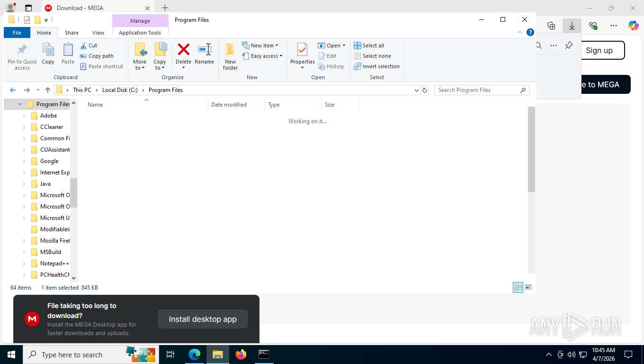Open the New item dropdown
This screenshot has width=644, height=364.
click(x=260, y=45)
